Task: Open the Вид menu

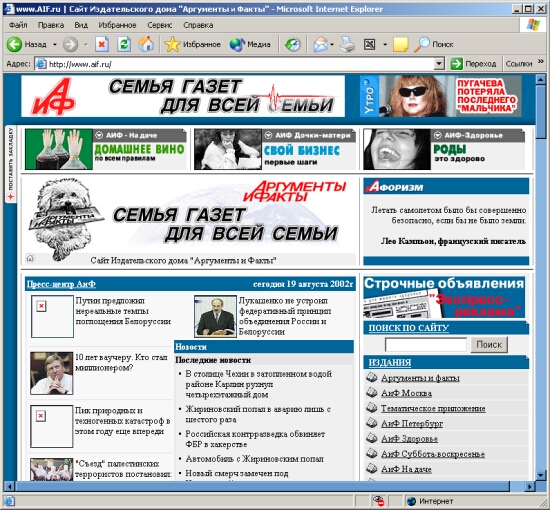Action: pos(81,25)
